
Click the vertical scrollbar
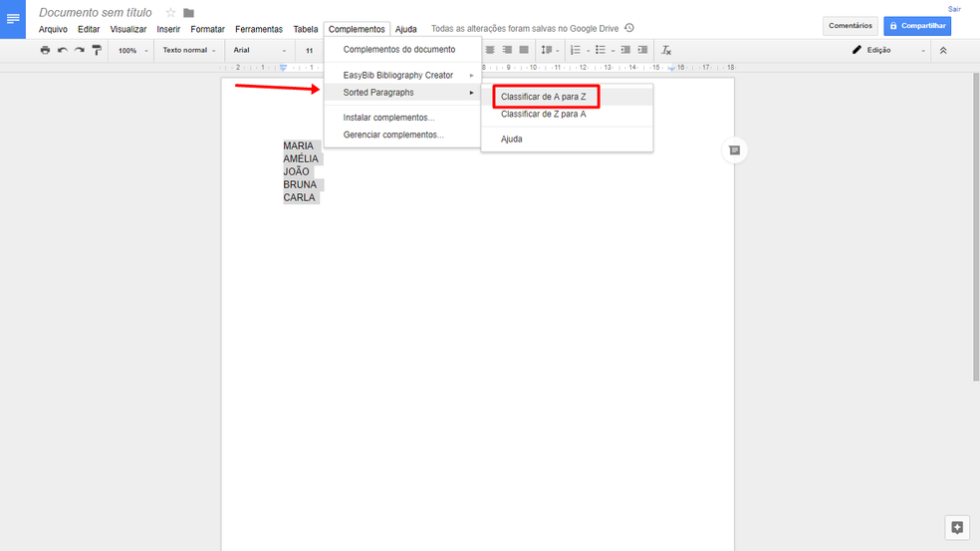[x=976, y=226]
